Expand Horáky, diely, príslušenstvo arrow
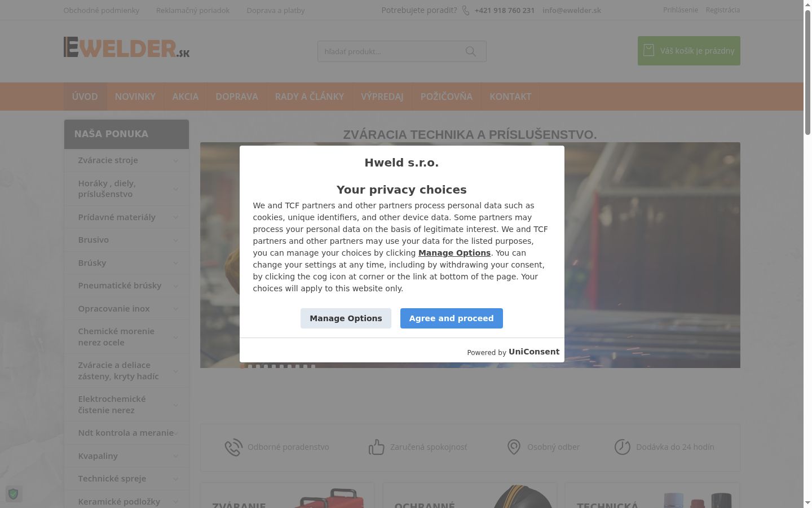812x508 pixels. (x=176, y=189)
